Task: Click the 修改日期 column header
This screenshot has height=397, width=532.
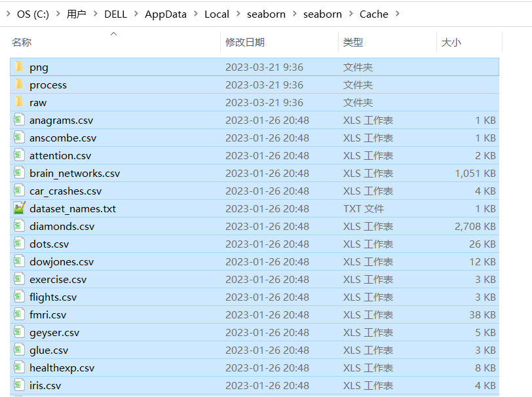Action: 245,42
